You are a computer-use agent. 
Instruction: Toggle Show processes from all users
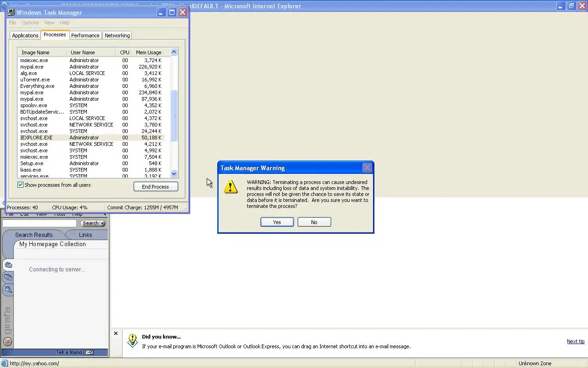pyautogui.click(x=20, y=185)
